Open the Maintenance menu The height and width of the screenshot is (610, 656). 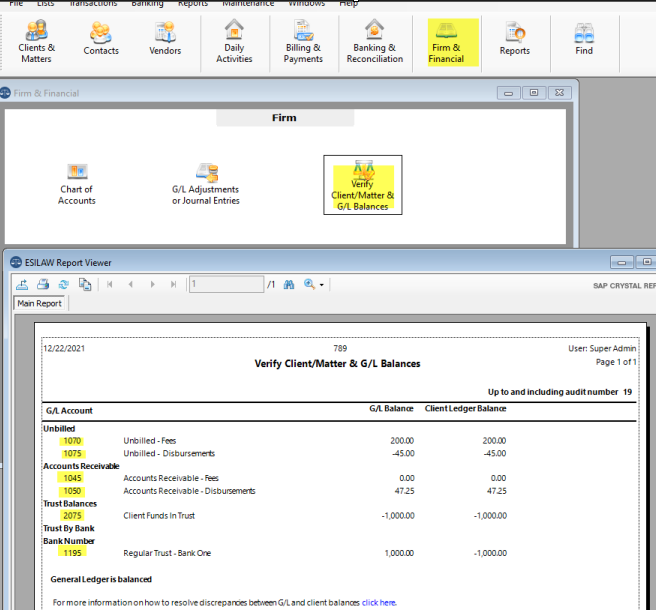[x=248, y=3]
